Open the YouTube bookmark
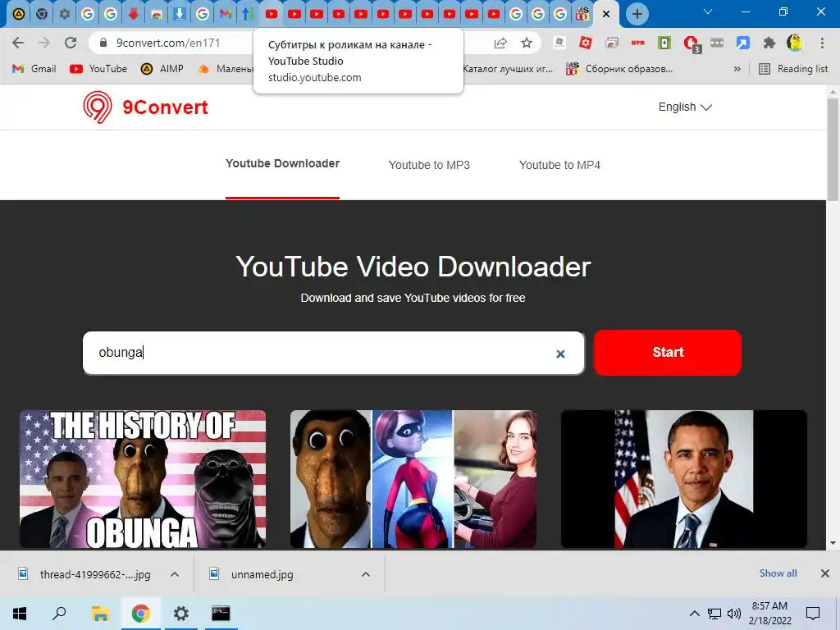840x630 pixels. coord(98,69)
